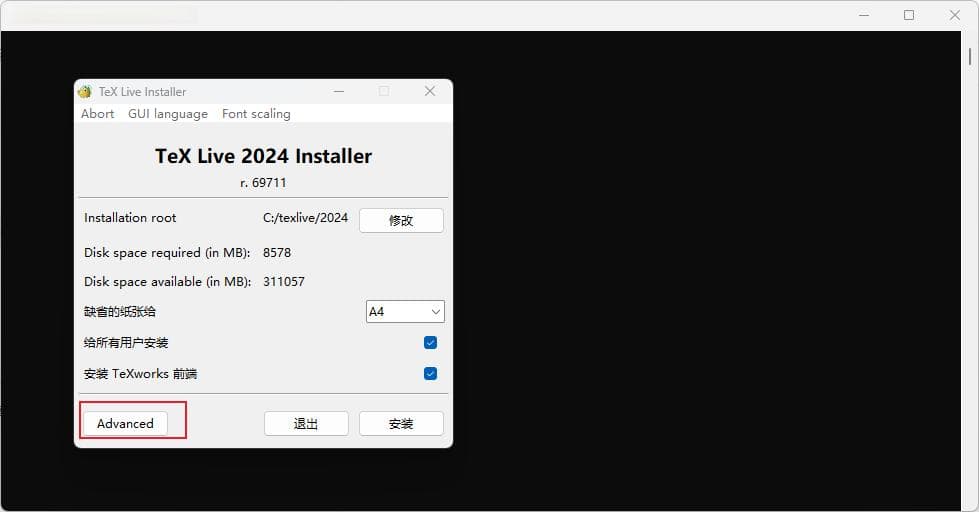979x512 pixels.
Task: Close the outer console window
Action: click(955, 15)
